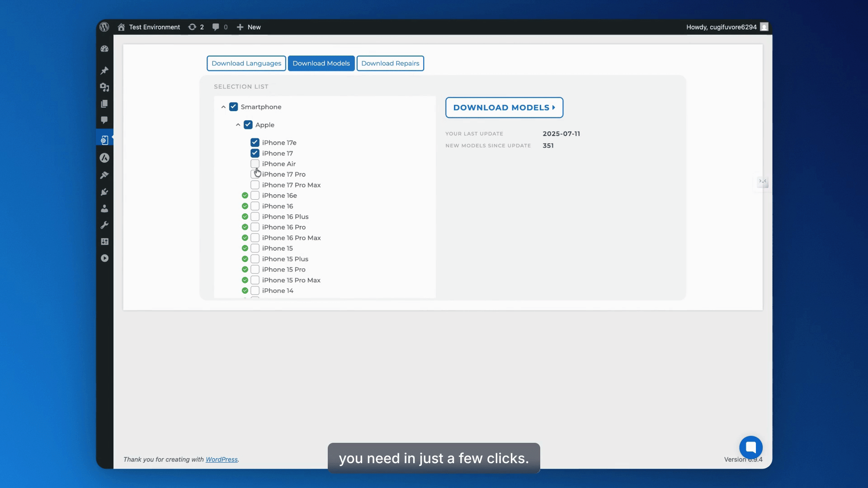The height and width of the screenshot is (488, 868).
Task: Check the iPhone Air checkbox
Action: point(255,164)
